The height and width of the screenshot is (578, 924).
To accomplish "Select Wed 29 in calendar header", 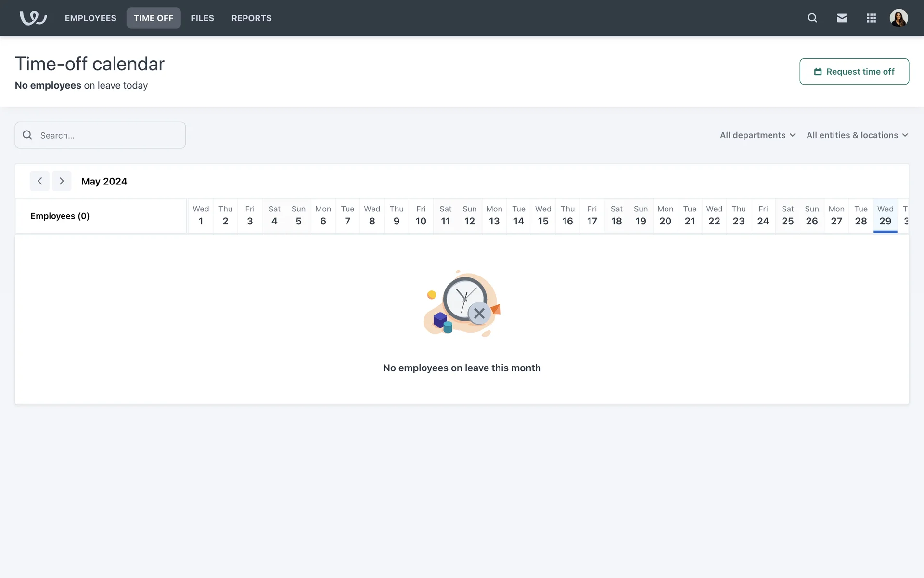I will pos(885,216).
